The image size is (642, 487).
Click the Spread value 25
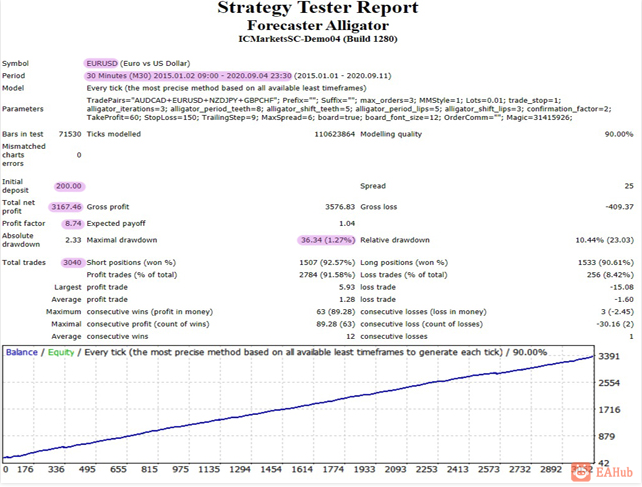[629, 186]
